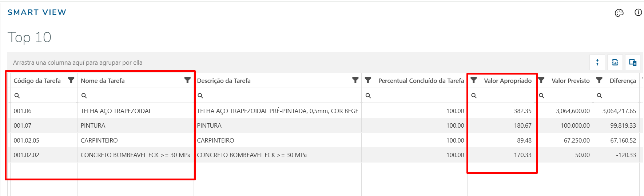Click the expand/collapse rows toolbar icon
This screenshot has width=644, height=196.
click(x=597, y=63)
